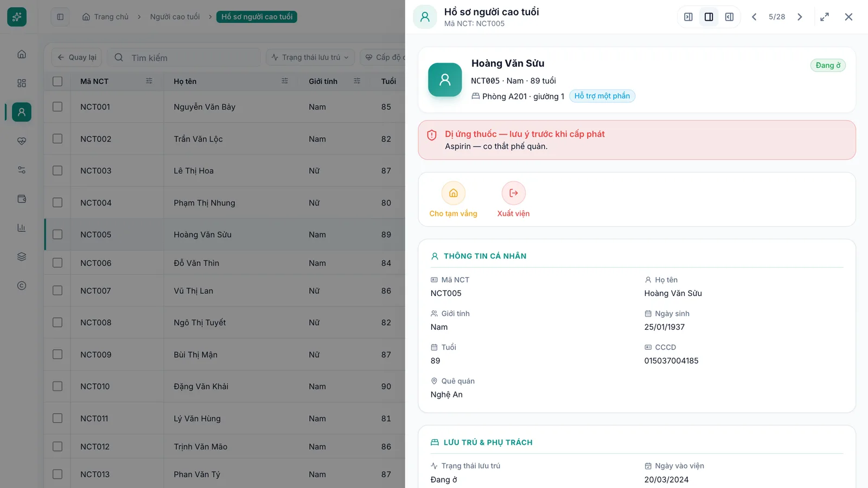Image resolution: width=868 pixels, height=488 pixels.
Task: Click the Đang ở status badge
Action: click(x=828, y=66)
